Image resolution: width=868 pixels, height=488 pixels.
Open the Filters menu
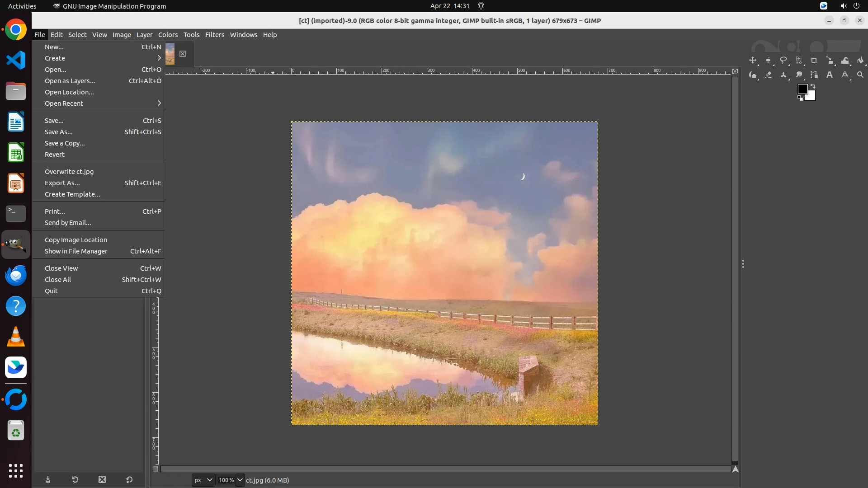214,35
